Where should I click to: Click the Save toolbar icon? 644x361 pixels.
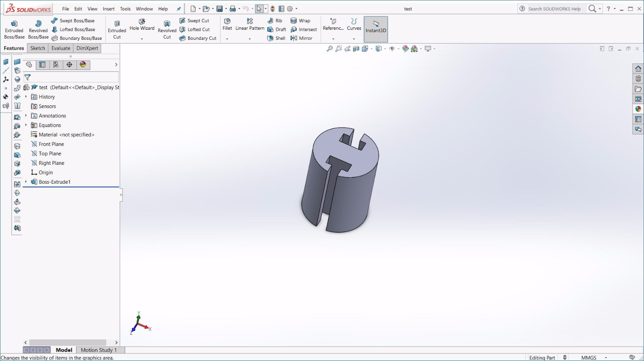(x=219, y=9)
